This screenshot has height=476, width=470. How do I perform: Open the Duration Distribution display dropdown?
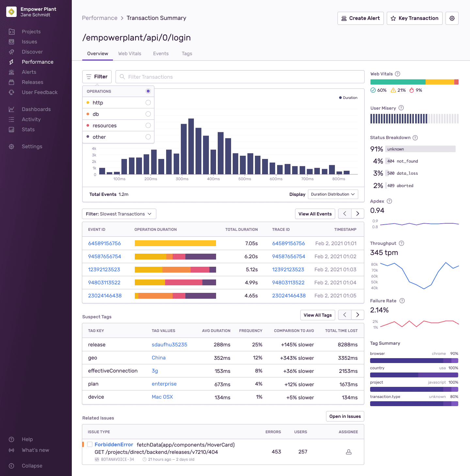tap(333, 194)
